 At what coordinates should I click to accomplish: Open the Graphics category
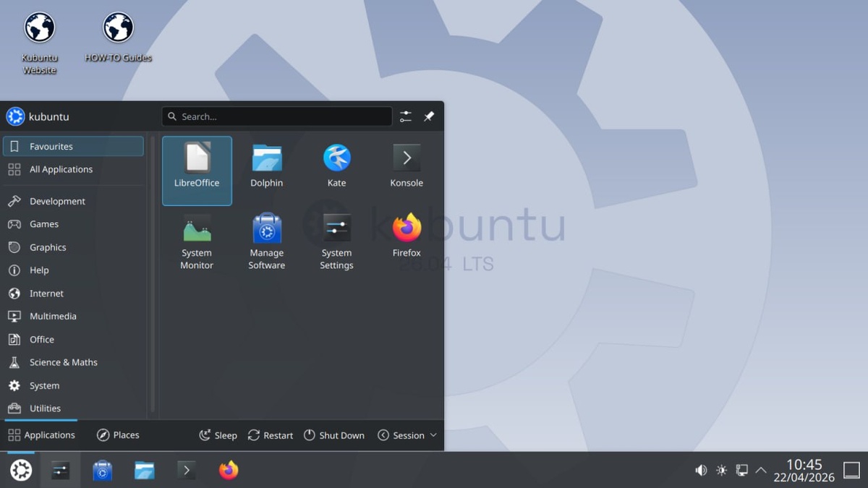(x=74, y=247)
